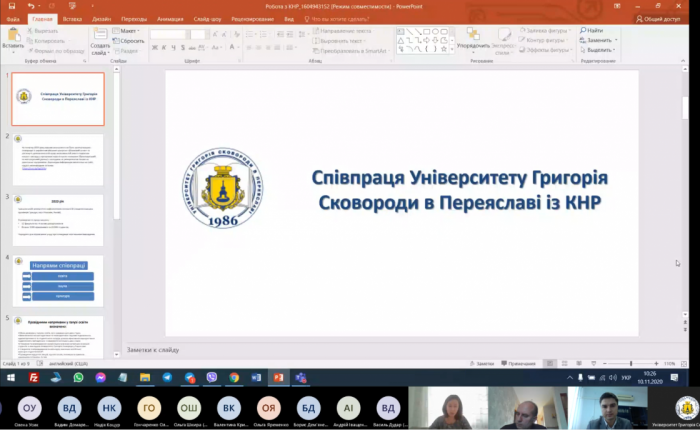This screenshot has width=700, height=430.
Task: Adjust the zoom slider handle
Action: (631, 364)
